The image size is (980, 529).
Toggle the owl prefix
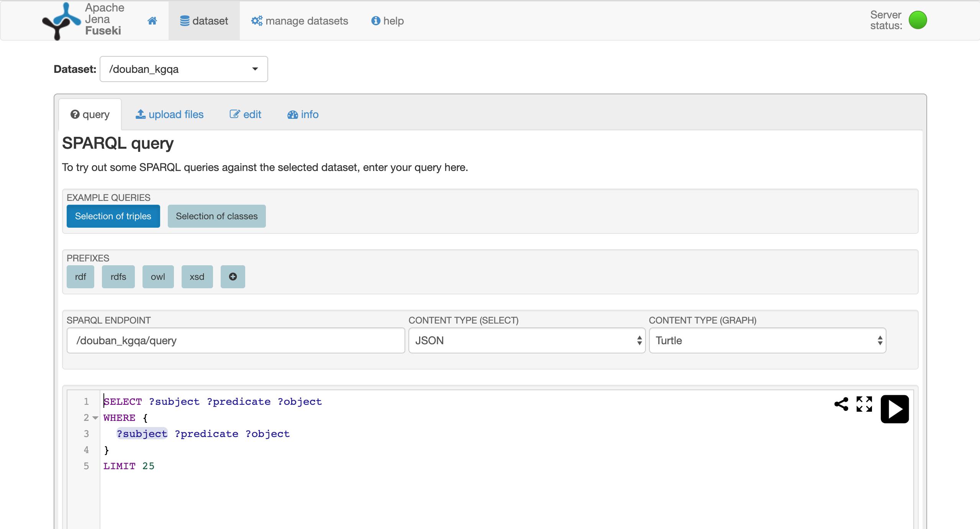click(158, 276)
